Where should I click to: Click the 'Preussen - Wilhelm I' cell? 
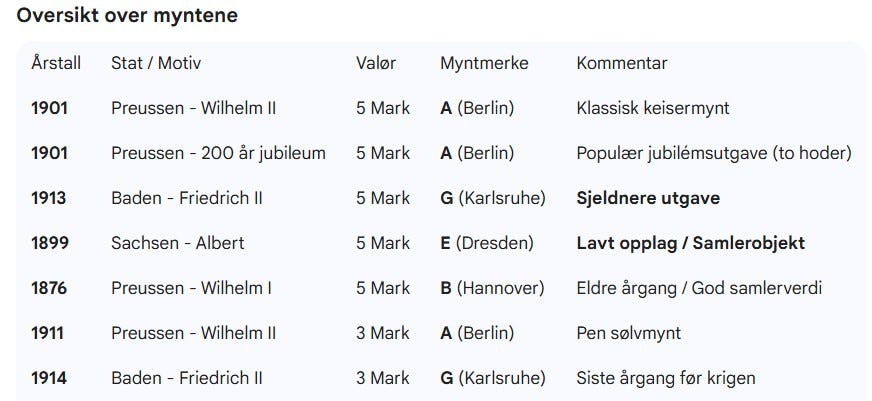click(x=191, y=288)
